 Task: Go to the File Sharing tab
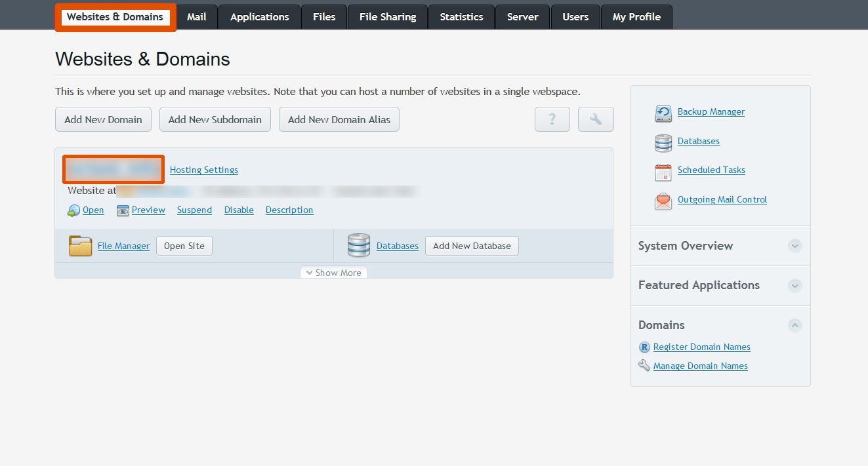coord(387,17)
